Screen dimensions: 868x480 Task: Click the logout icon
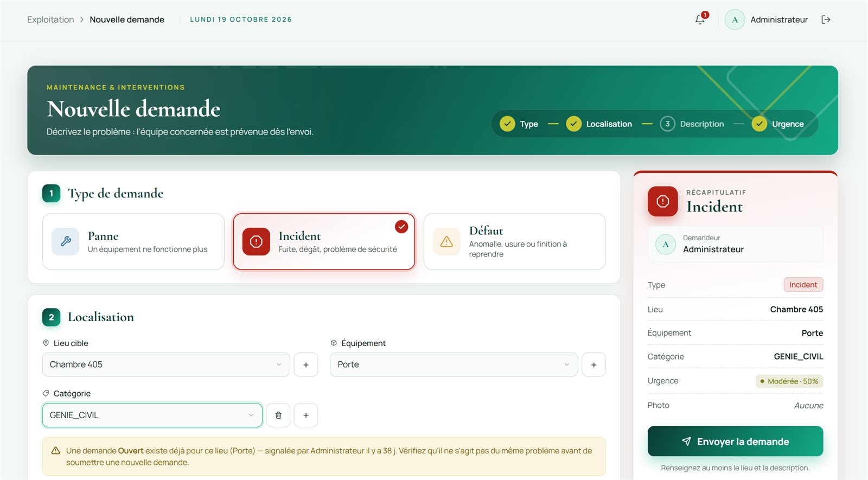point(826,20)
